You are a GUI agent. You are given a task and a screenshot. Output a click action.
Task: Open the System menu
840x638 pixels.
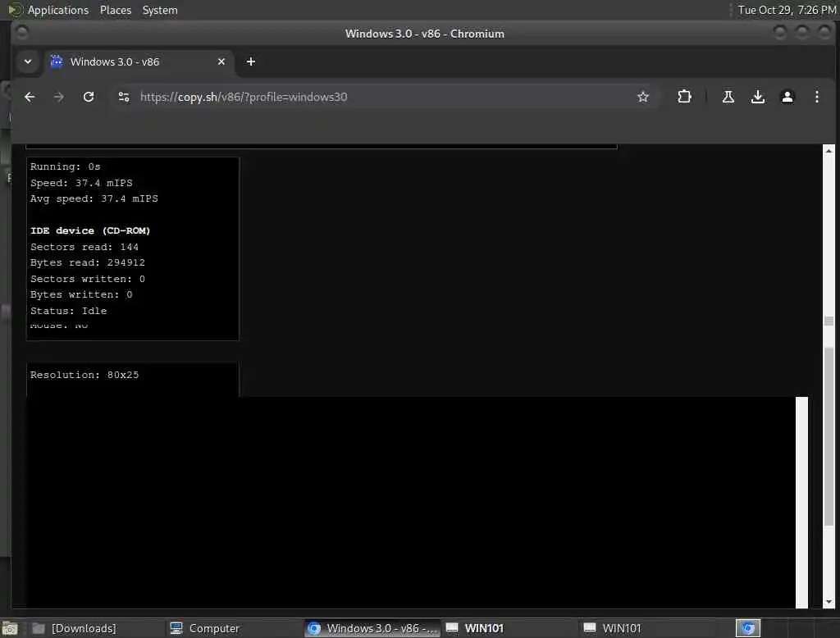click(160, 10)
